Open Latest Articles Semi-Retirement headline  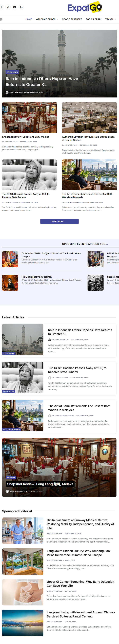coord(79,408)
